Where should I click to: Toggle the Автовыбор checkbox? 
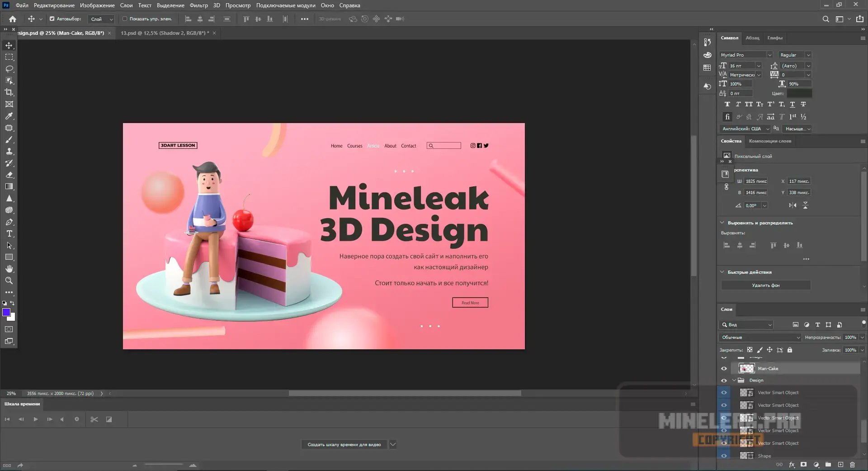(52, 19)
